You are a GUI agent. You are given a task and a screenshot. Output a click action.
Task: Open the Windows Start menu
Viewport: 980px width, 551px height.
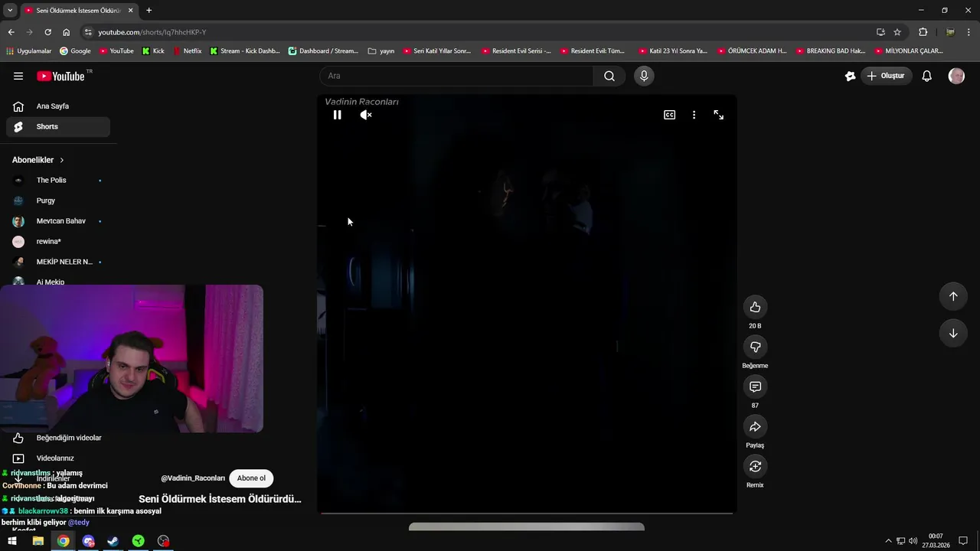pos(12,541)
